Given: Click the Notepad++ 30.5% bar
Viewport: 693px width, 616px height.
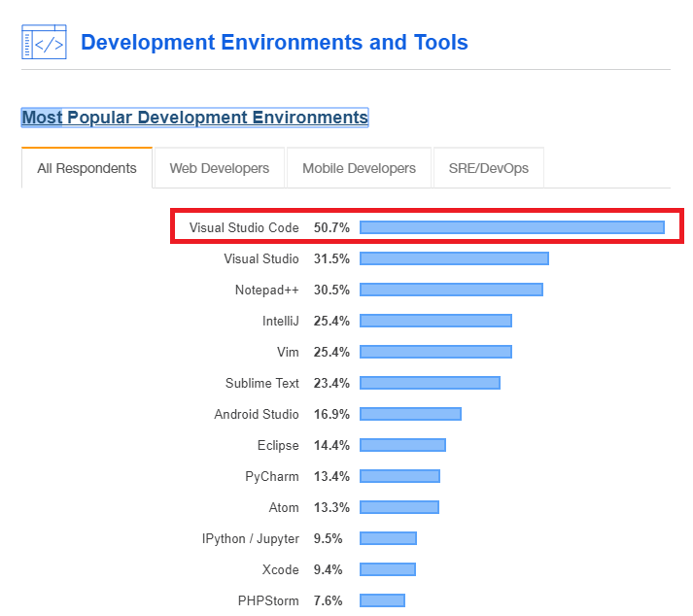Looking at the screenshot, I should (x=451, y=290).
